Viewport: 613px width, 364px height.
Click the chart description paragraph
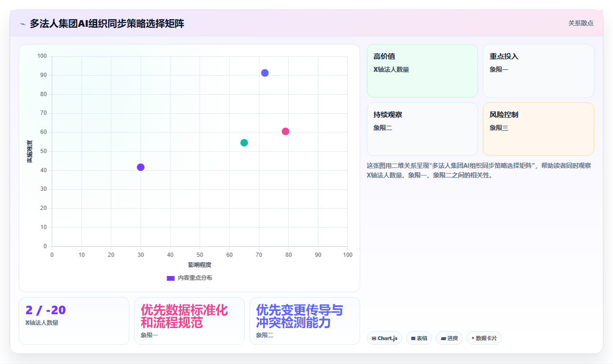point(479,170)
